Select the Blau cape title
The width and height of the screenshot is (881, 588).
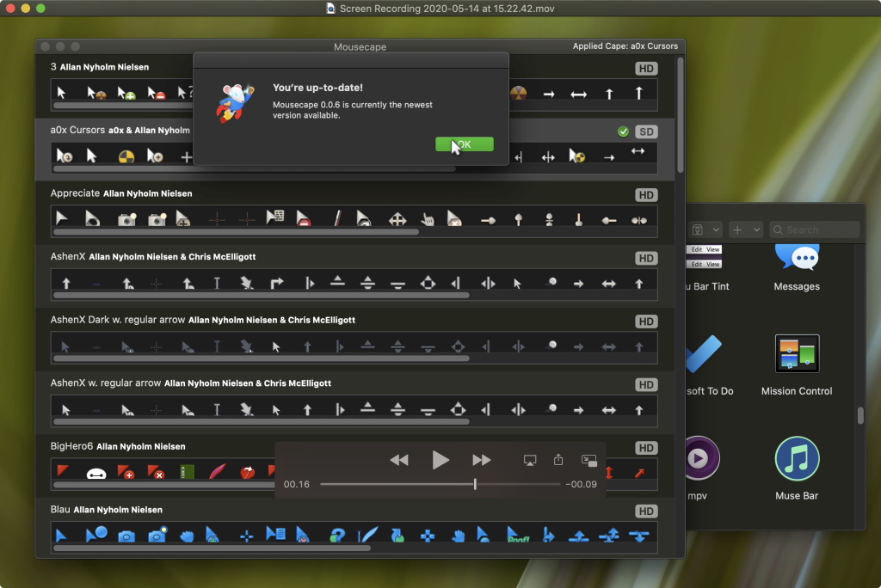pos(60,510)
